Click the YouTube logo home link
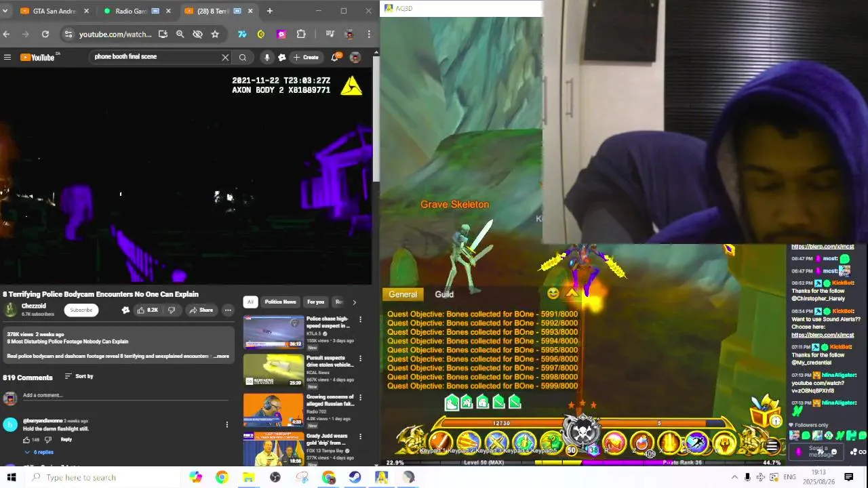Image resolution: width=868 pixels, height=488 pixels. (38, 58)
